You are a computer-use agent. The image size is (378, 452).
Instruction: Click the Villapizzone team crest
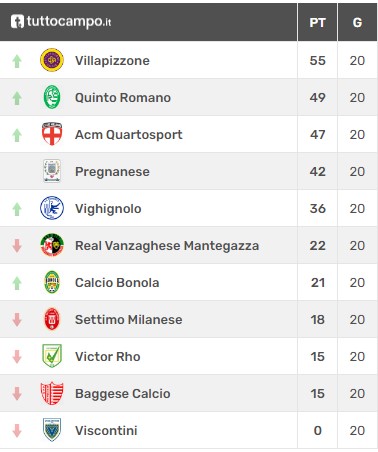(52, 60)
